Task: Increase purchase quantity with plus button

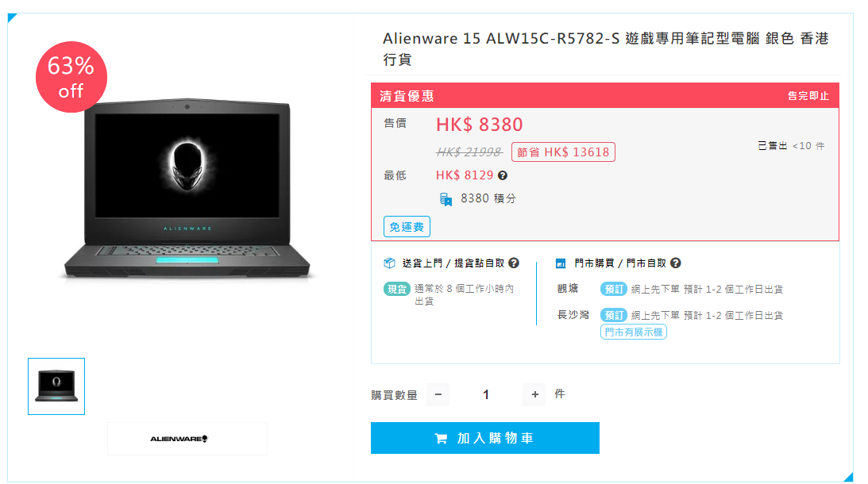Action: [534, 394]
